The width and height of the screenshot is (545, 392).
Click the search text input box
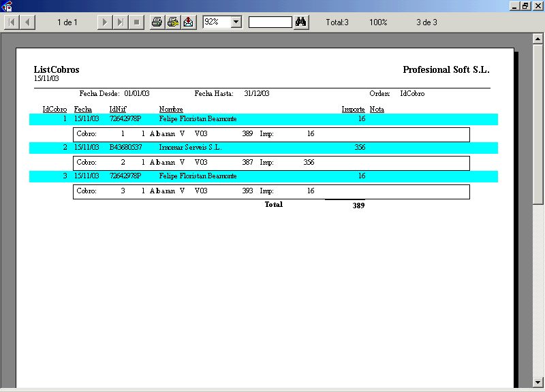pyautogui.click(x=270, y=22)
